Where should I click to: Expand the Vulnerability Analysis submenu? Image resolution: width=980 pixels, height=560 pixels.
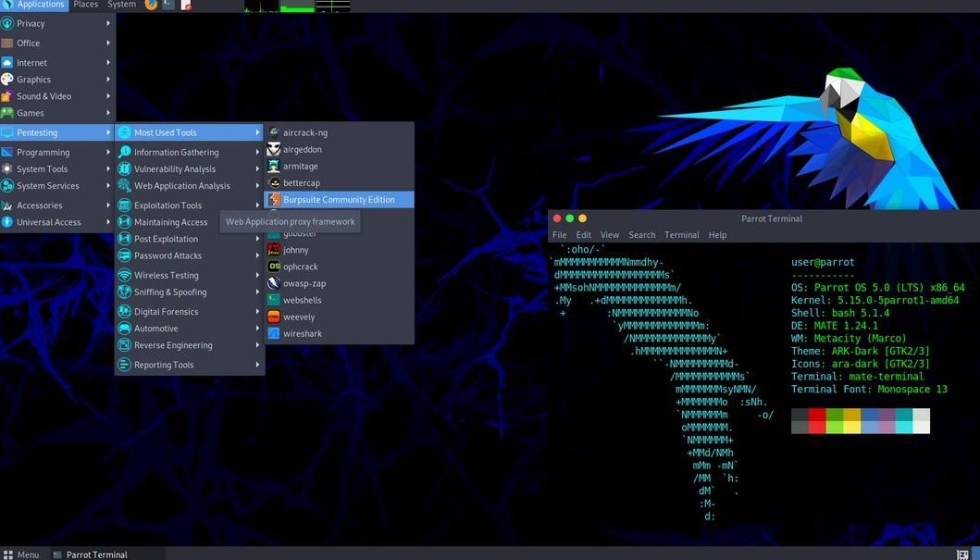point(190,168)
